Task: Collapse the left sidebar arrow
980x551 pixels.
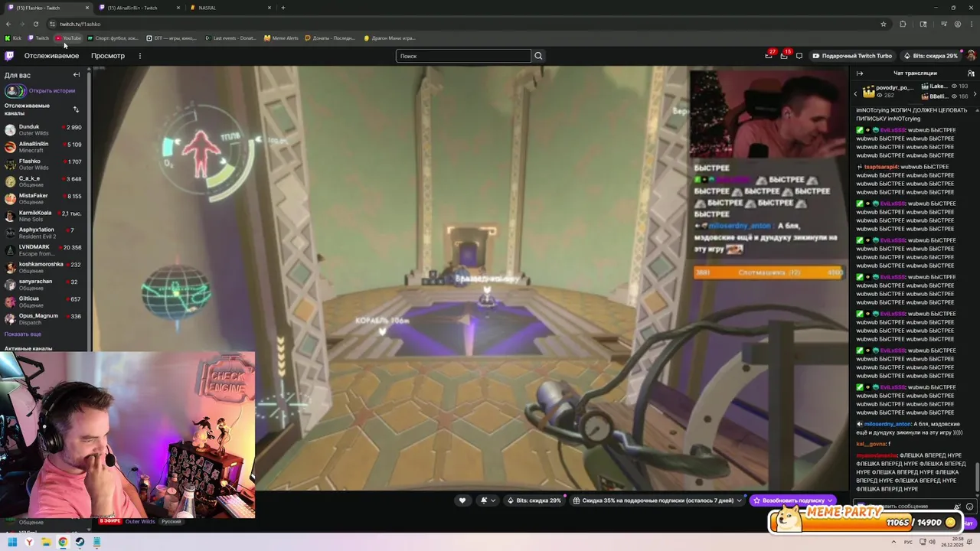Action: tap(77, 75)
